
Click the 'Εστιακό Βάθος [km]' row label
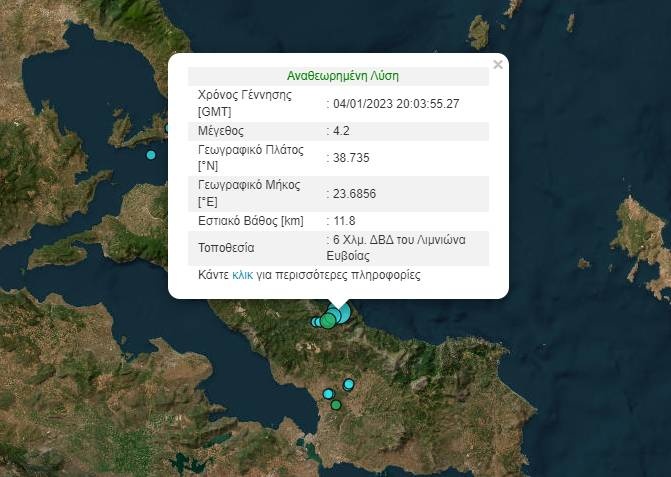click(x=250, y=220)
